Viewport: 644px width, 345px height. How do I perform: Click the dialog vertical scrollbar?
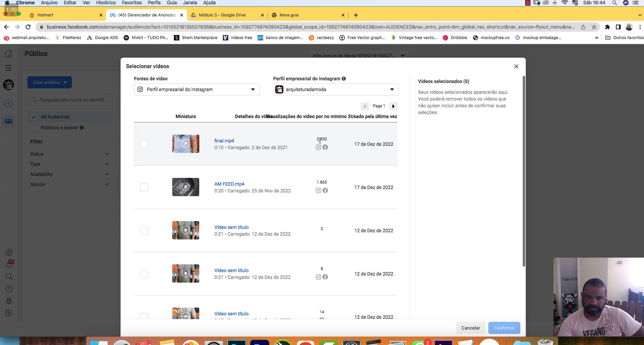click(524, 171)
